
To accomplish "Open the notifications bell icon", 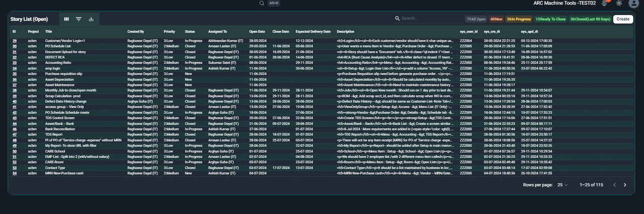I will point(604,3).
